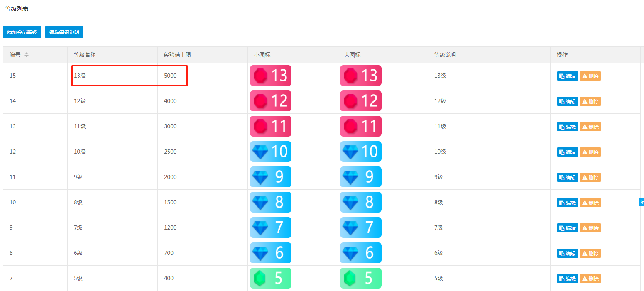Delete the 5级 level entry
The image size is (644, 291).
click(x=590, y=279)
